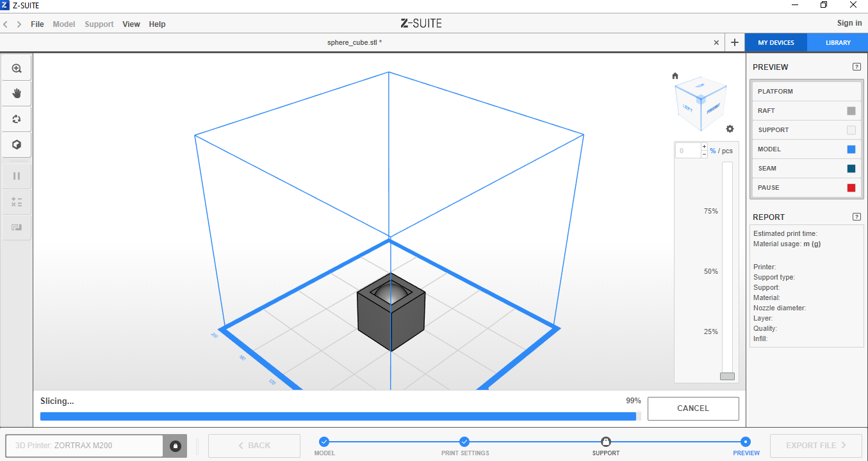Click Z-SUITE logo in title bar

click(5, 5)
